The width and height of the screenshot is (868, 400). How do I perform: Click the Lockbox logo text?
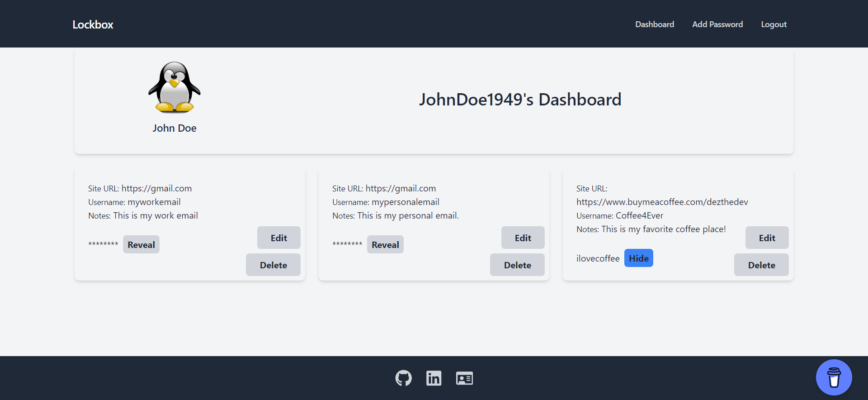pyautogui.click(x=93, y=24)
